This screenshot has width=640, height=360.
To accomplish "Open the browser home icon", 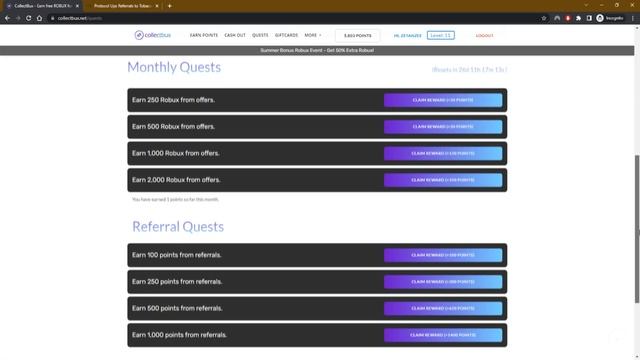I will (39, 18).
